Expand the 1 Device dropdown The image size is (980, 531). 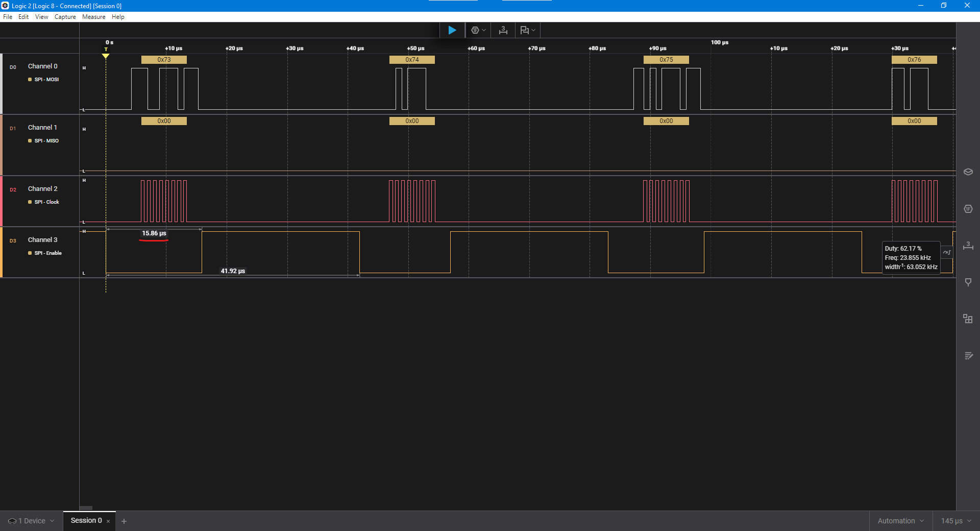[31, 521]
